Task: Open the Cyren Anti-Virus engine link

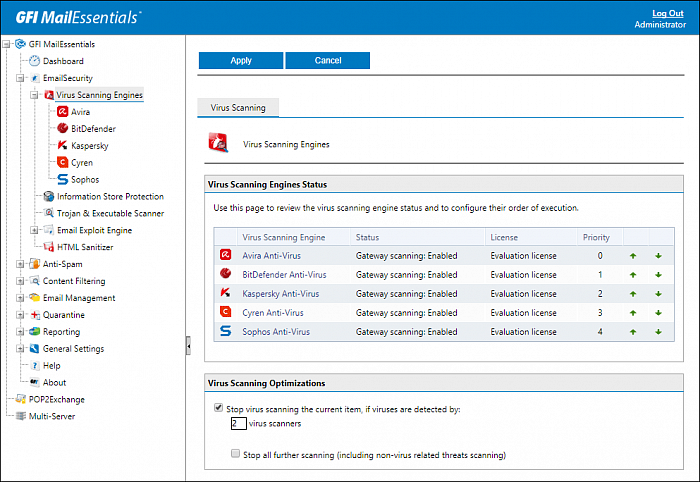Action: (x=273, y=313)
